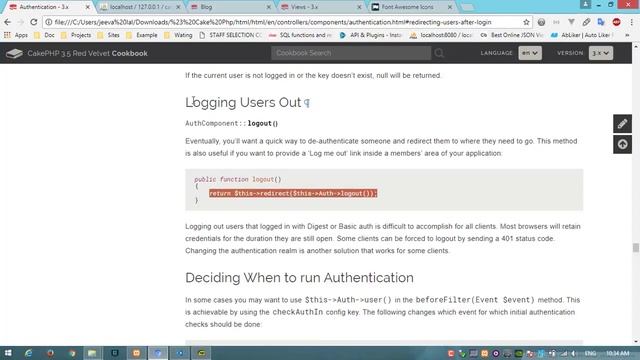Open the Example bookmark folder
The image size is (640, 360).
142,36
